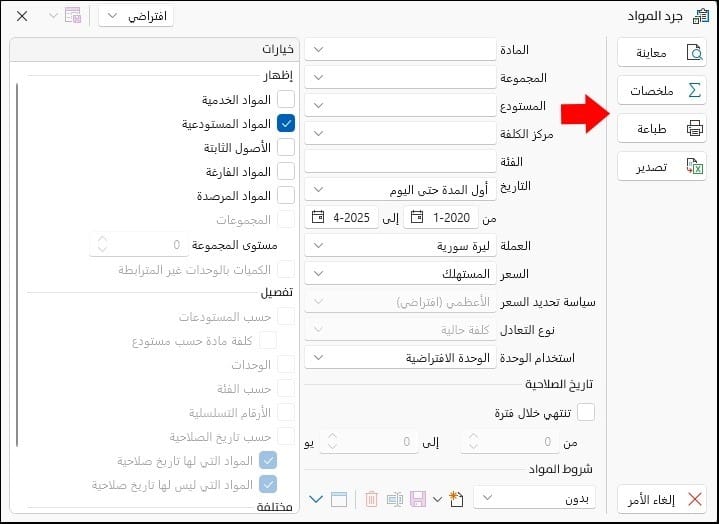Toggle المواد التي لها تاريخ صلاحية checkbox
Viewport: 719px width, 524px height.
pyautogui.click(x=268, y=460)
